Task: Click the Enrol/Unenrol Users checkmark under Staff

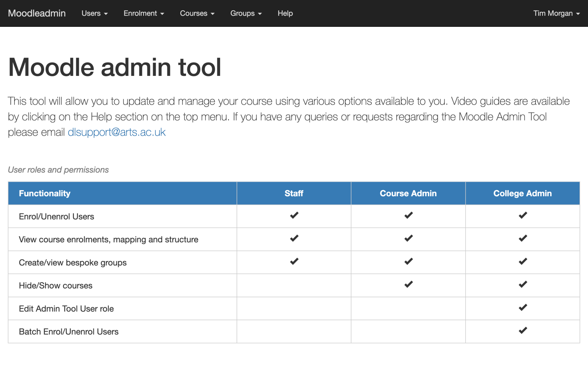Action: pyautogui.click(x=294, y=216)
